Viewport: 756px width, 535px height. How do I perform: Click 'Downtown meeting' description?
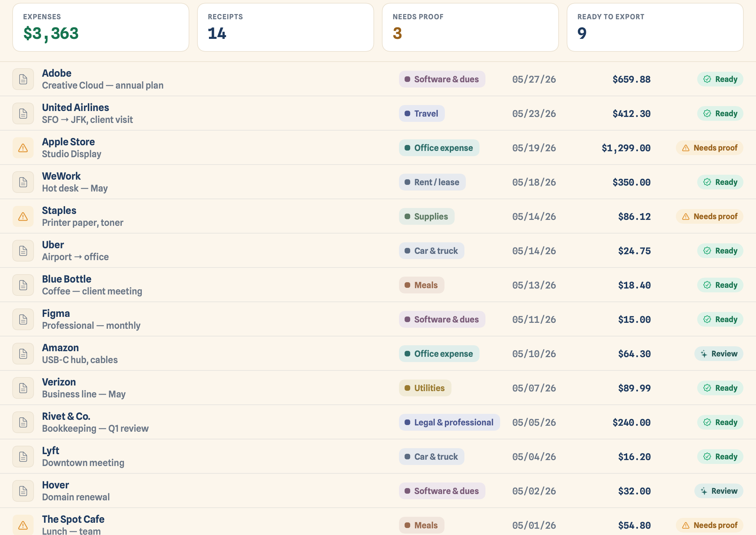83,463
